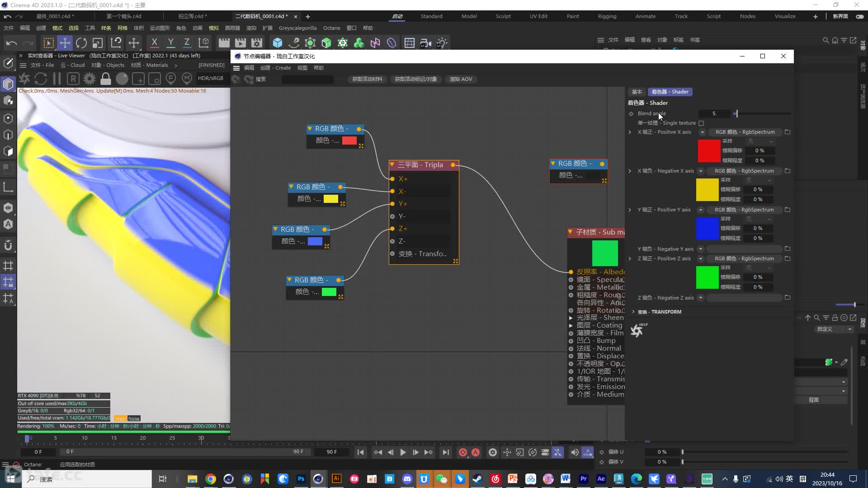The image size is (868, 488).
Task: Switch to the UV Edit layout tab
Action: click(538, 16)
